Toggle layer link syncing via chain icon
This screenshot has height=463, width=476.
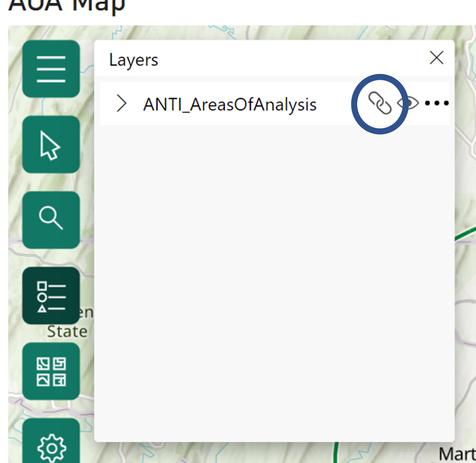(380, 103)
